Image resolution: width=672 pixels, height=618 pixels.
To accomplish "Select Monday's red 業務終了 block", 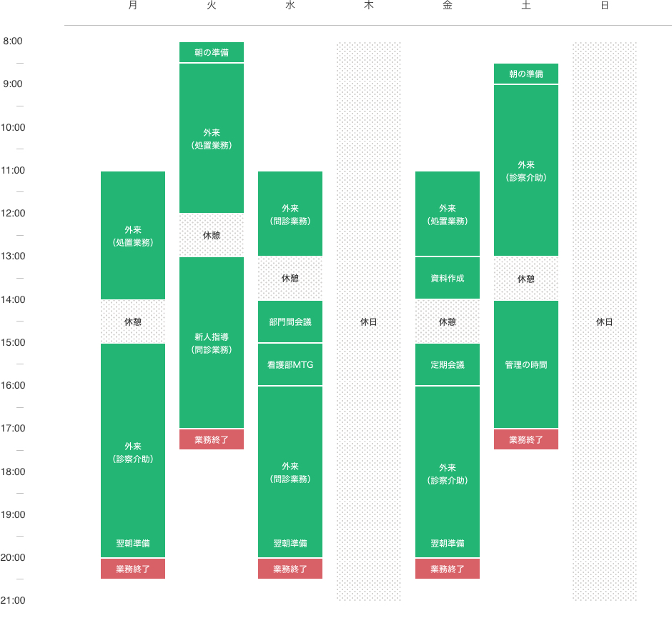I will pyautogui.click(x=133, y=569).
